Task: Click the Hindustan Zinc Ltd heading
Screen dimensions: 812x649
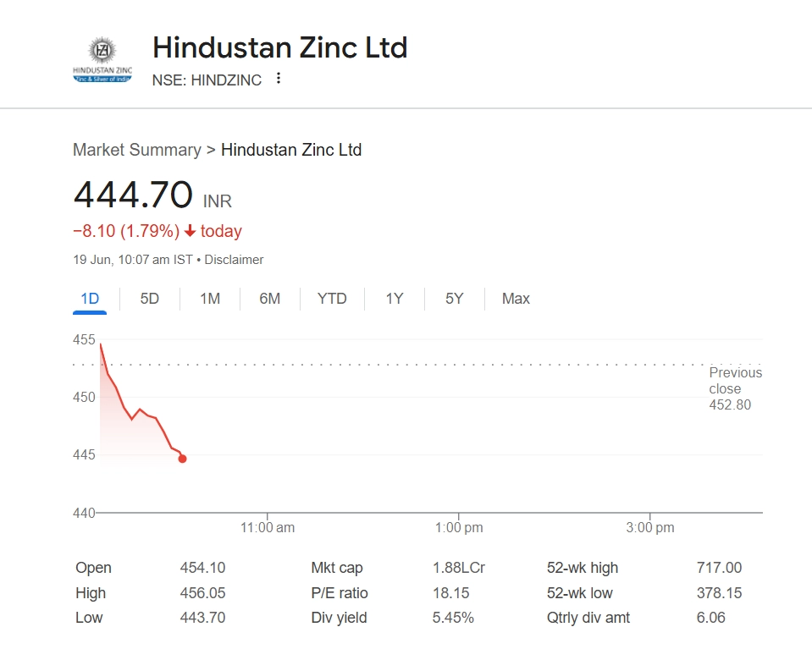Action: tap(279, 47)
